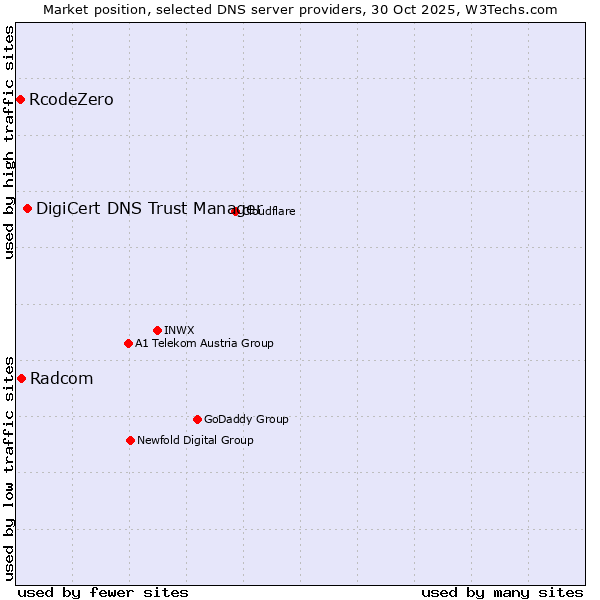Click the INWX text label
600x600 pixels.
[179, 330]
